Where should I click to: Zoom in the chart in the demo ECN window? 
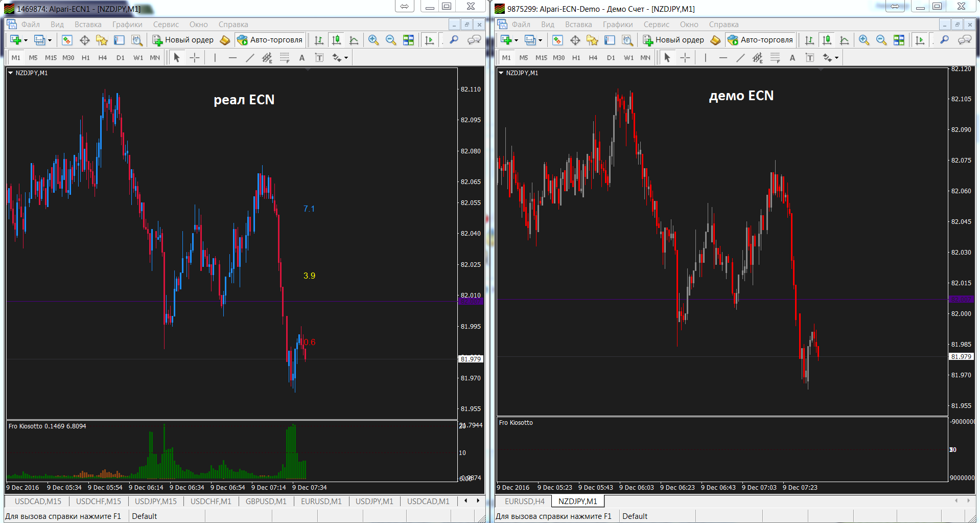[864, 40]
